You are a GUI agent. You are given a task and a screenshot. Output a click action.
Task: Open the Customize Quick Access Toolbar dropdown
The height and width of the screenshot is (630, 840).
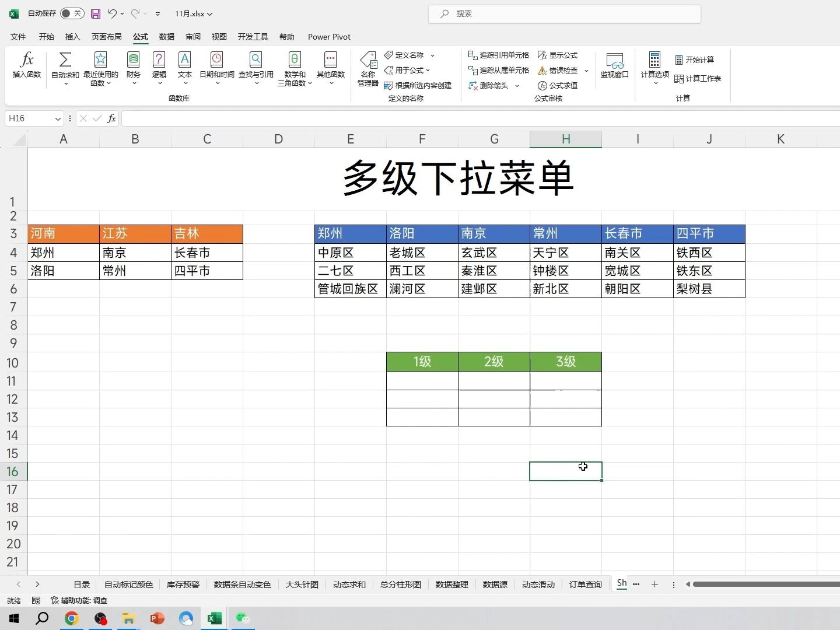157,13
